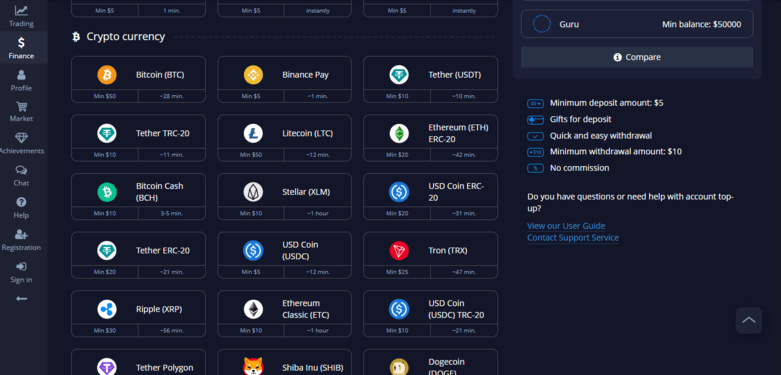Click the Ripple (XRP) label
Viewport: 781px width, 375px height.
coord(159,309)
